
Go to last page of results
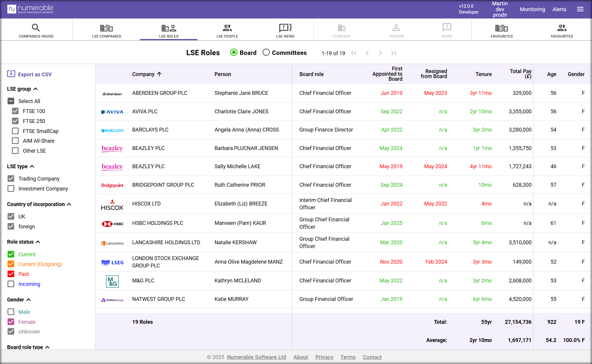coord(394,53)
